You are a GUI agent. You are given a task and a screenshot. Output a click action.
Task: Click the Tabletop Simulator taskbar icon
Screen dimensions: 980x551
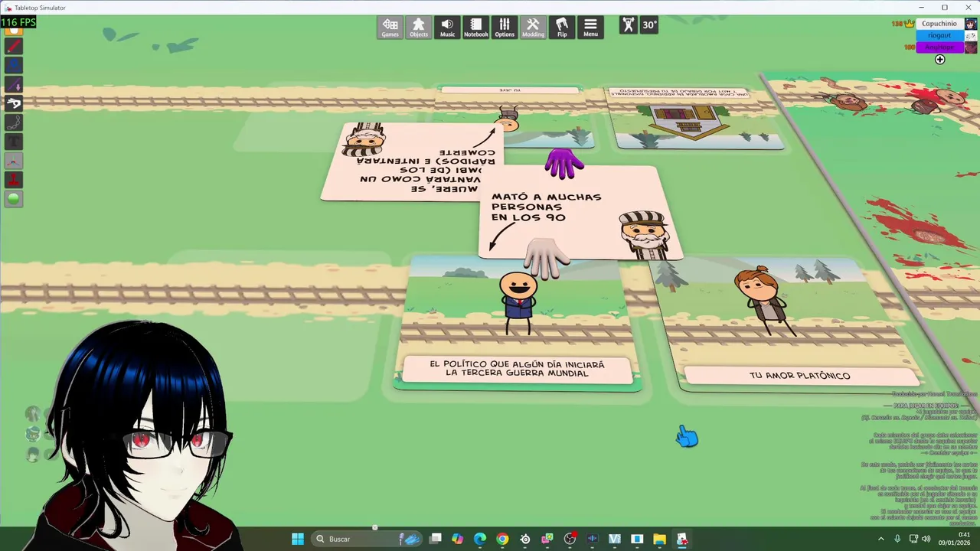click(681, 539)
